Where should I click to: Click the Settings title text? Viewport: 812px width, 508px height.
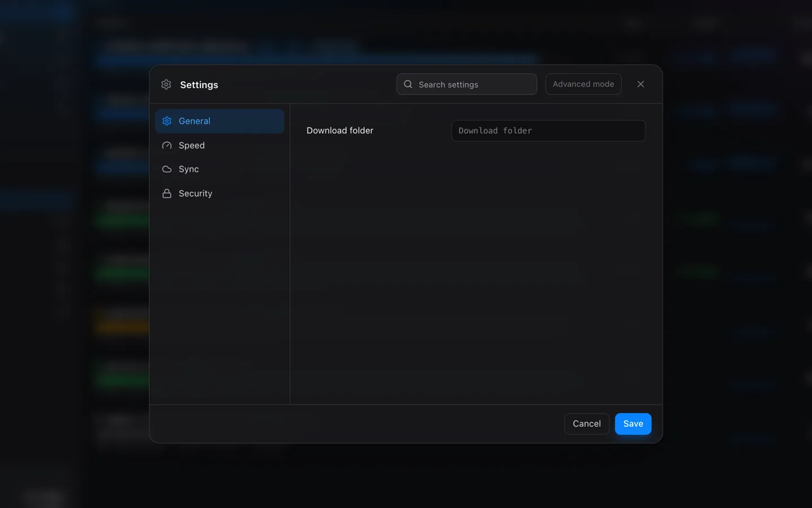[x=199, y=85]
